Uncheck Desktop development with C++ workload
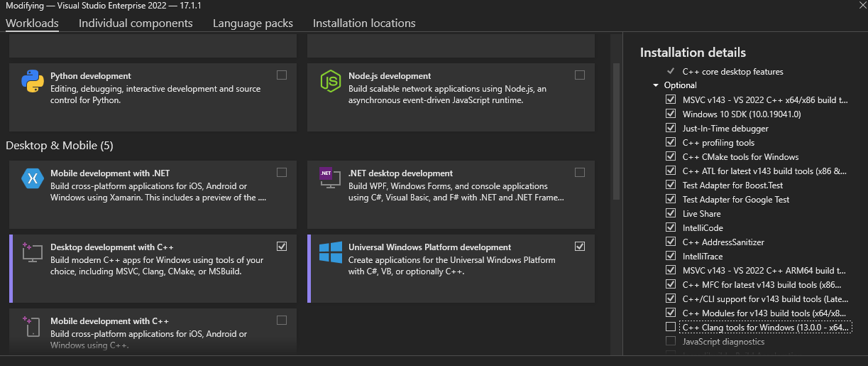 (x=282, y=246)
